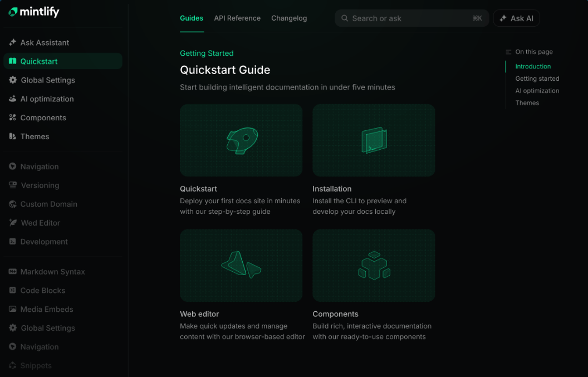Click the compass icon beside lower Navigation
Image resolution: width=588 pixels, height=377 pixels.
tap(12, 346)
